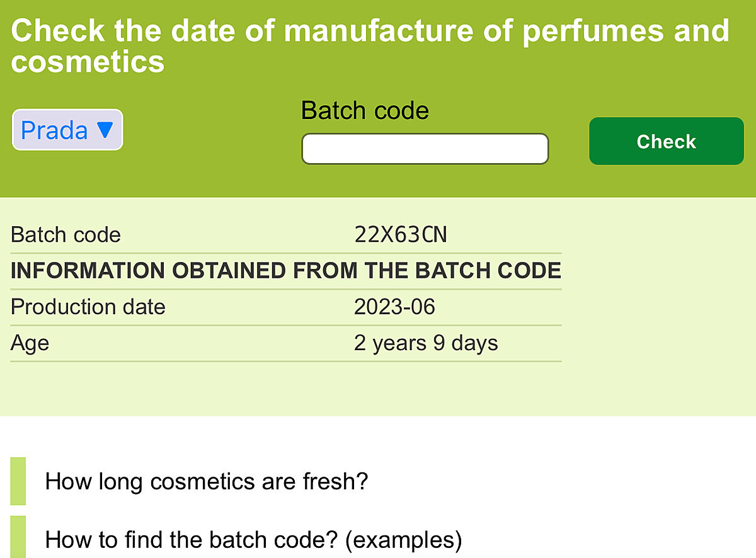Click the blue triangle arrow beside Prada

point(105,130)
